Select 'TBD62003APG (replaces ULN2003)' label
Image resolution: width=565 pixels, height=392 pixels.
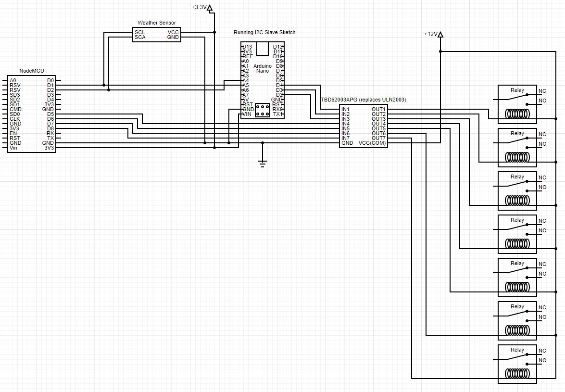click(x=364, y=100)
